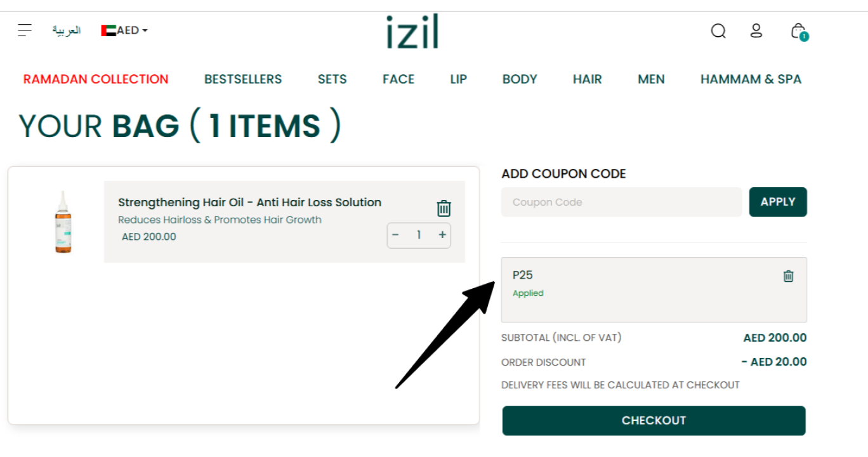This screenshot has width=868, height=457.
Task: Decrease item quantity with minus button
Action: 395,235
